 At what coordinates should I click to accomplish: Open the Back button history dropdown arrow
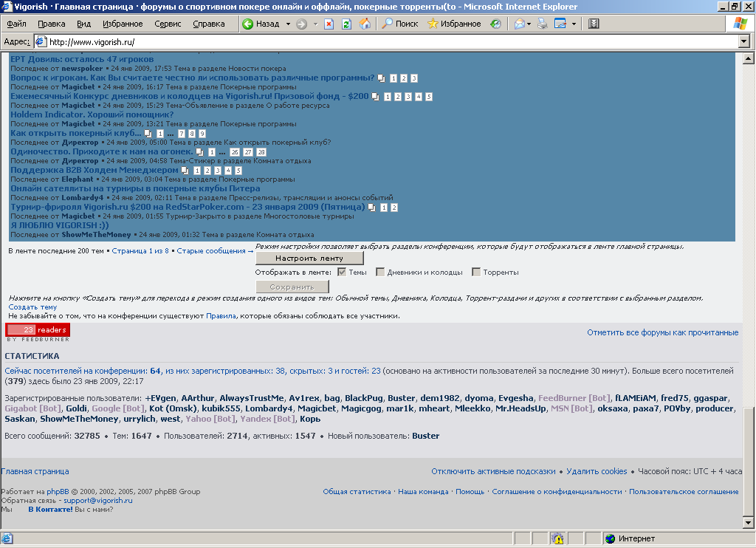(287, 24)
